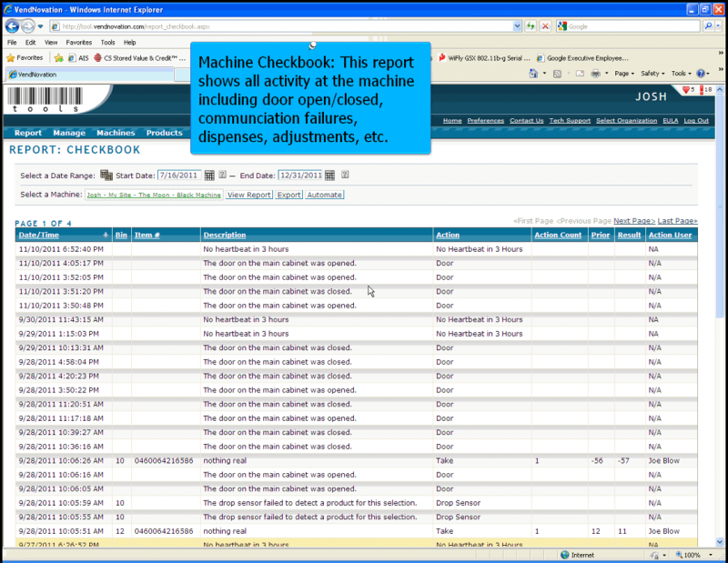Click the help icon beside Start Date
The image size is (728, 563).
tap(222, 175)
